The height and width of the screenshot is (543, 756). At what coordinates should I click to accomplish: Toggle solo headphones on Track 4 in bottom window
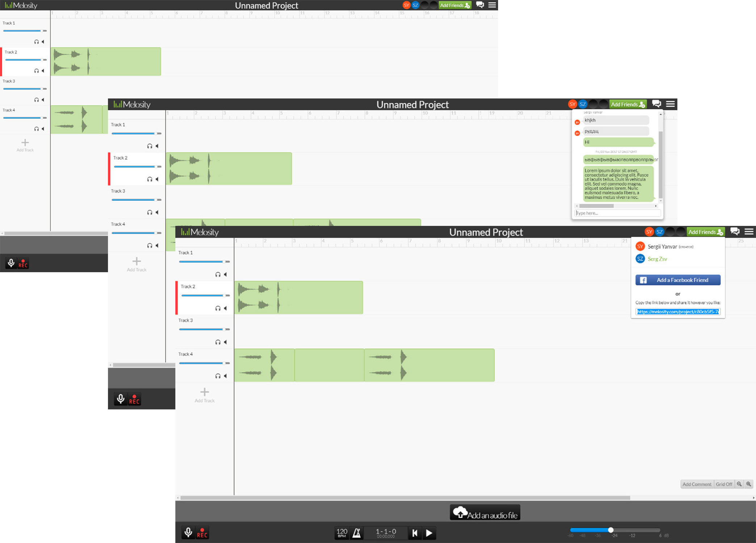coord(218,376)
